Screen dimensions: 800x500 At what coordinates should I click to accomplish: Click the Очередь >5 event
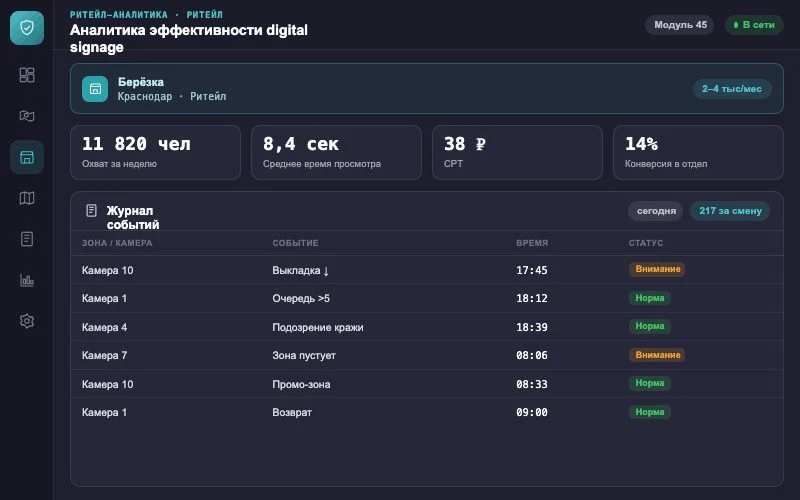click(301, 298)
